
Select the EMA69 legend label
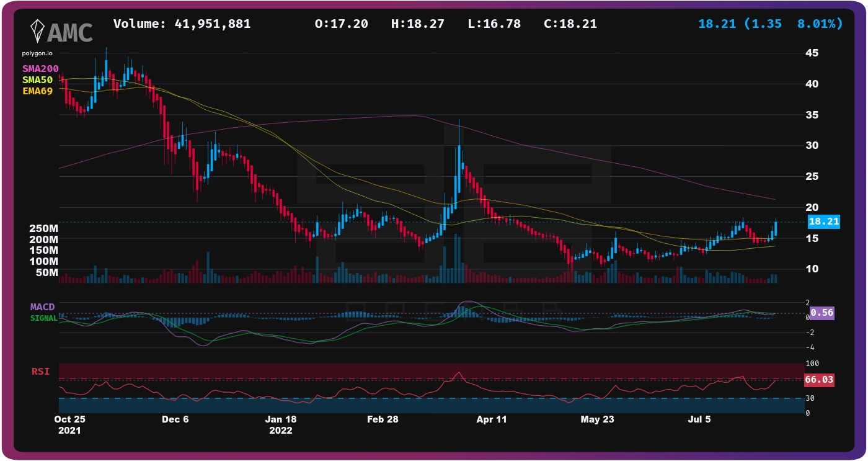click(38, 91)
